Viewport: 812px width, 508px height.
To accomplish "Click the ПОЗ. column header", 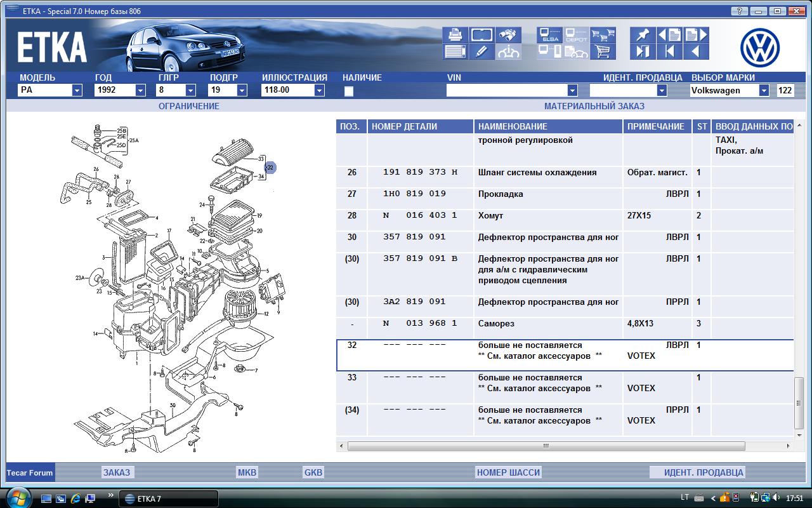I will coord(351,126).
